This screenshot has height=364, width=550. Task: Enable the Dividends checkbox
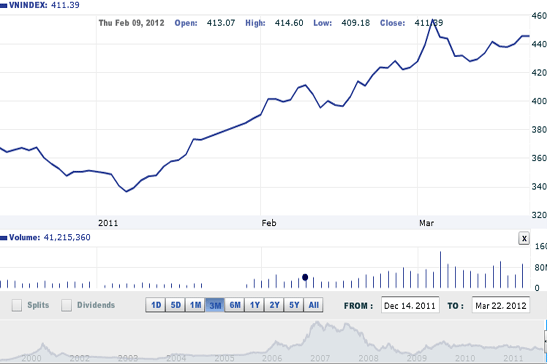pyautogui.click(x=66, y=305)
